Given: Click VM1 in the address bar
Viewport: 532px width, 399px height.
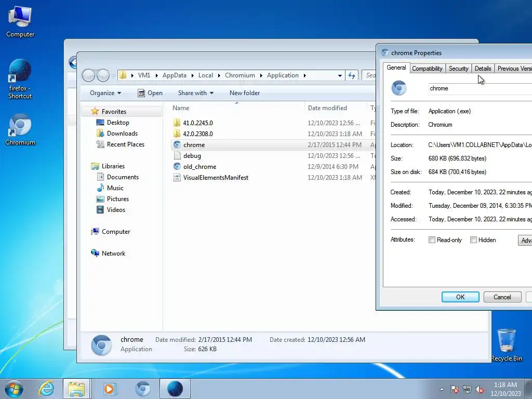Looking at the screenshot, I should tap(144, 75).
